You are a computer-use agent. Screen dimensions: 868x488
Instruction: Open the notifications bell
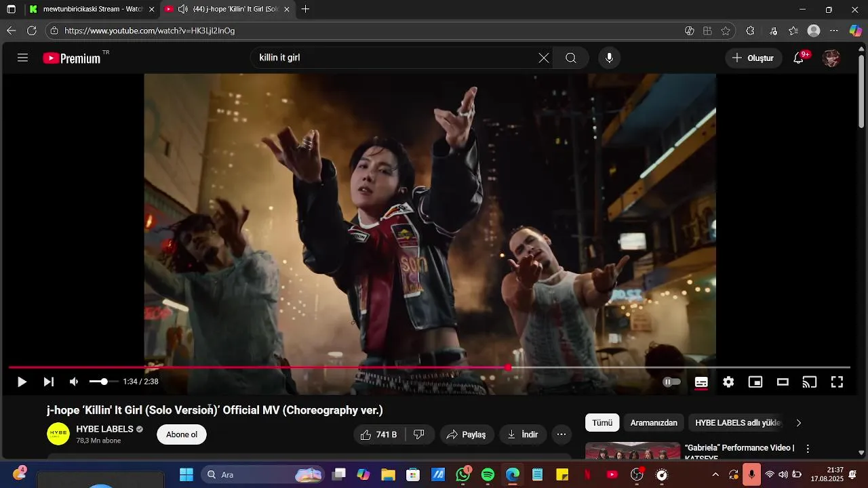799,58
